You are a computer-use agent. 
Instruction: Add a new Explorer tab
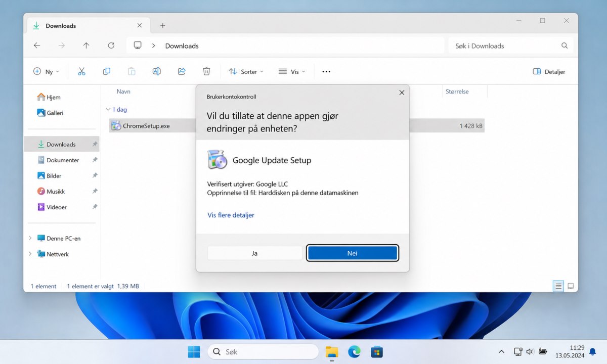pos(162,26)
